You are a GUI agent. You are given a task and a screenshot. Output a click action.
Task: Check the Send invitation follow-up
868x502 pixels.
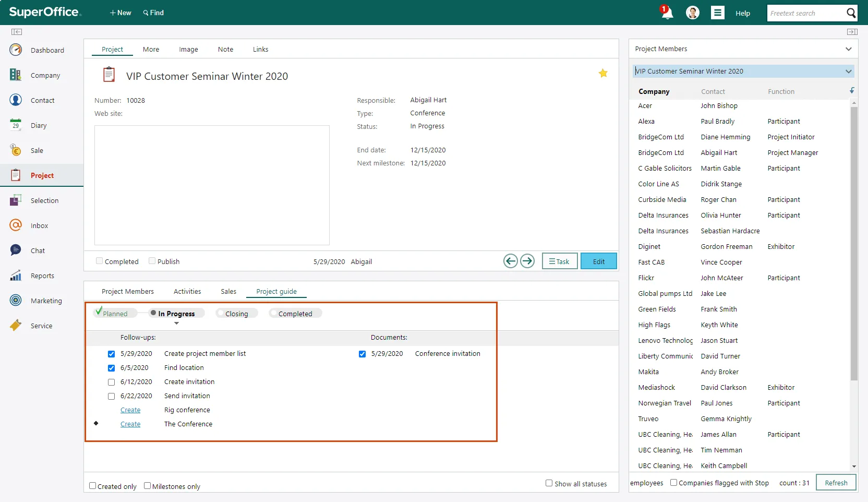111,396
